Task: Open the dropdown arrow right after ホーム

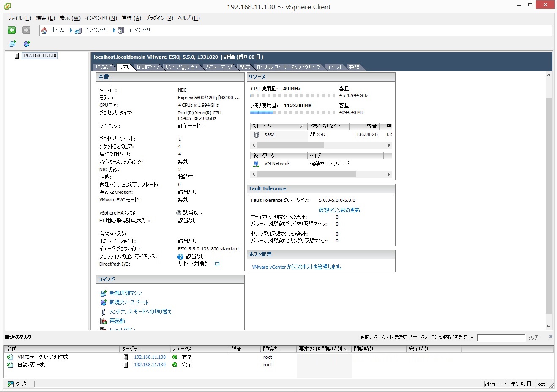Action: coord(71,30)
